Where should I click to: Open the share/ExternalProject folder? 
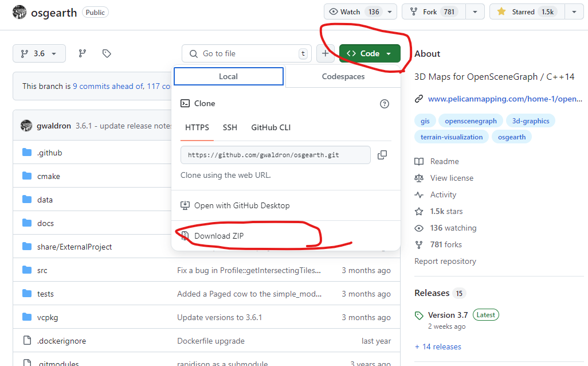click(x=75, y=247)
